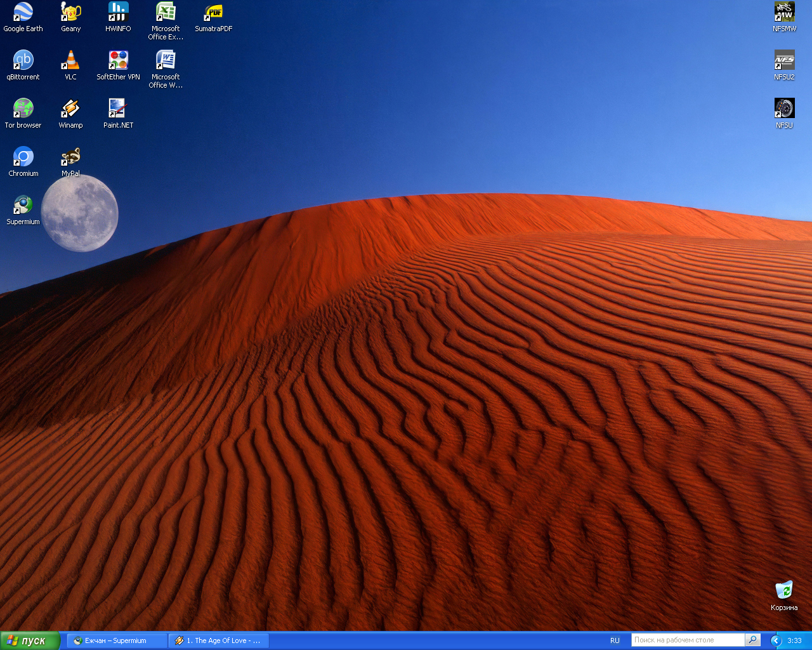The width and height of the screenshot is (812, 650).
Task: Click the moon desktop widget
Action: coord(80,213)
